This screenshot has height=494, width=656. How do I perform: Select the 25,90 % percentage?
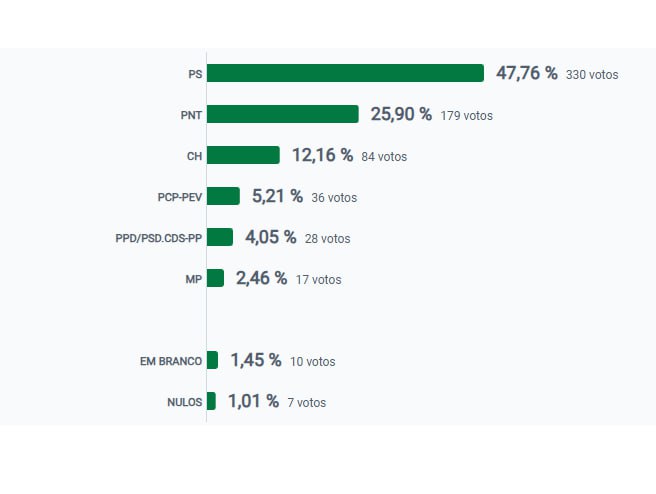[x=401, y=114]
